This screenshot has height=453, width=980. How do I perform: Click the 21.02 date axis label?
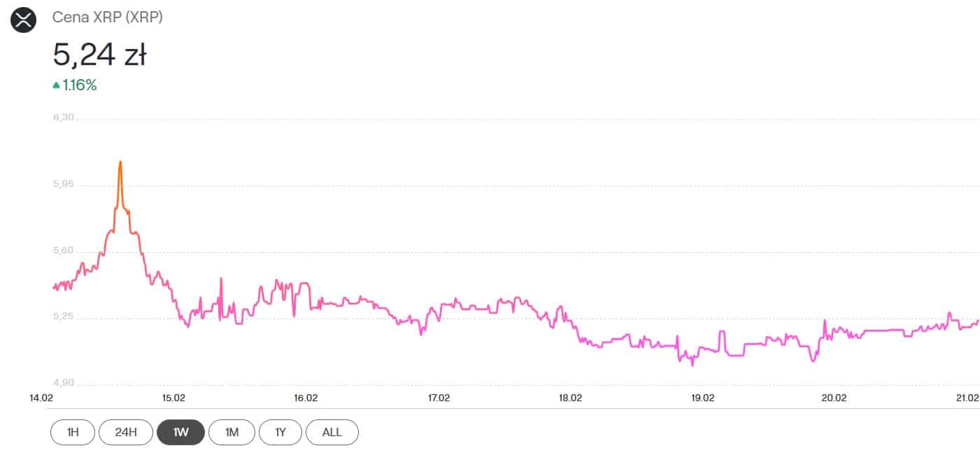(x=967, y=398)
